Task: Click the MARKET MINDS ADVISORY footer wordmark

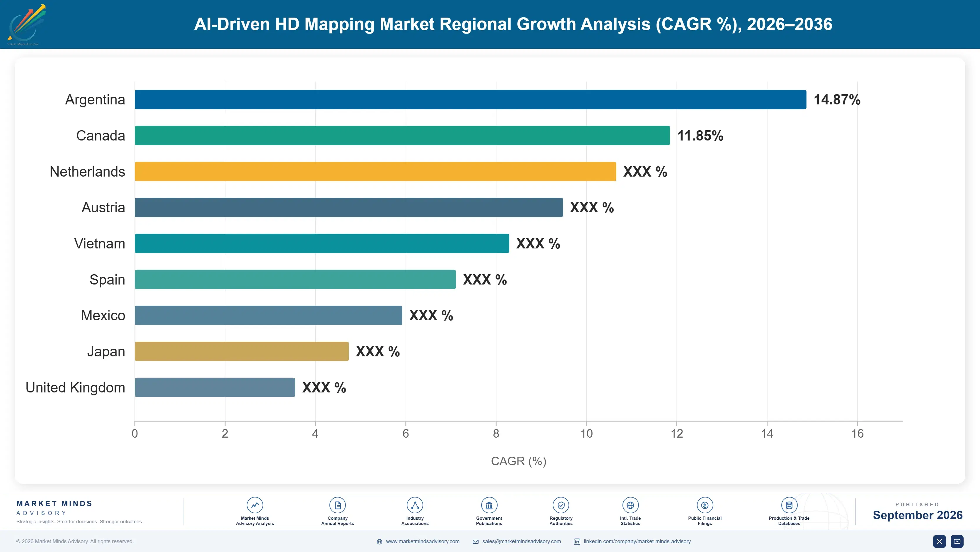Action: (55, 508)
